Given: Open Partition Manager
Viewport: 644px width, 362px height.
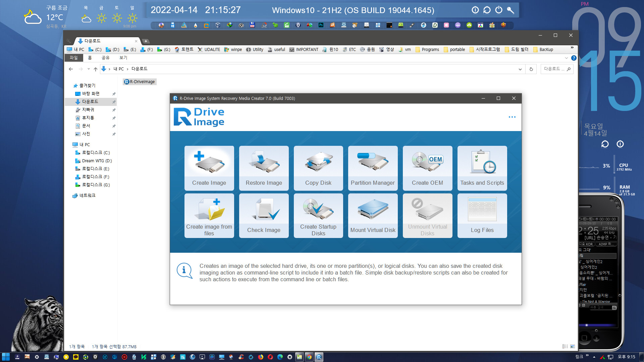Looking at the screenshot, I should (373, 168).
